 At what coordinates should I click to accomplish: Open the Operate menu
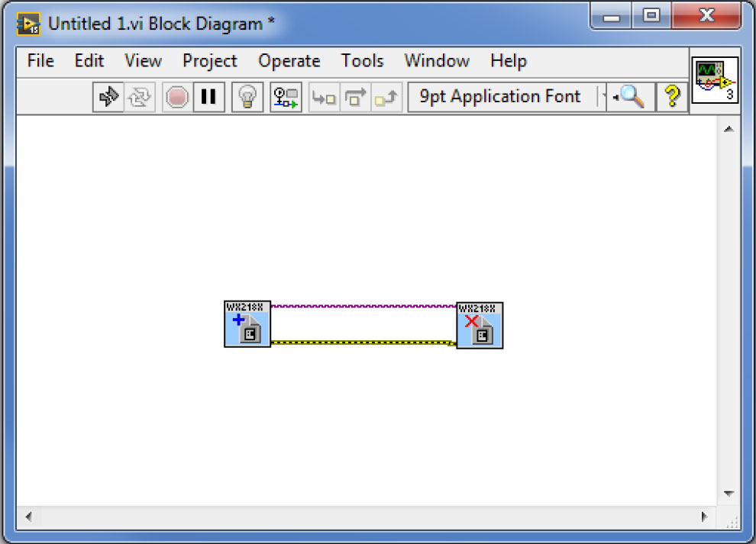tap(289, 61)
